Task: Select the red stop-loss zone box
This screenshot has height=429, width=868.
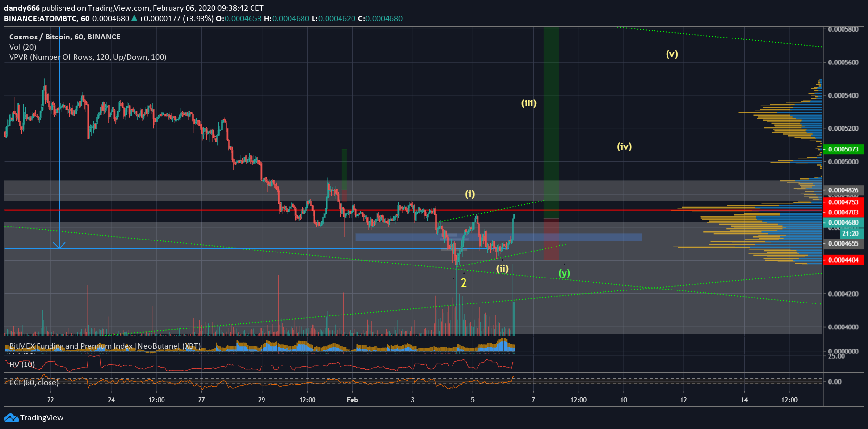Action: point(551,240)
